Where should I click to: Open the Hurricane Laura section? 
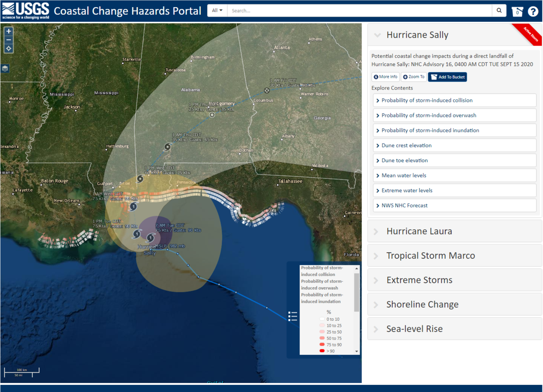point(455,231)
